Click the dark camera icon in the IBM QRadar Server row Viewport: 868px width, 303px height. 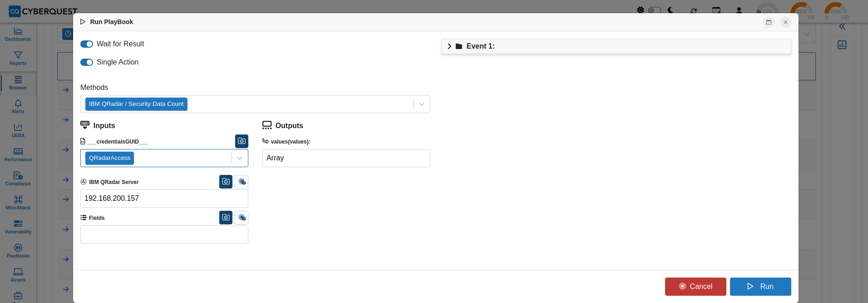point(226,182)
